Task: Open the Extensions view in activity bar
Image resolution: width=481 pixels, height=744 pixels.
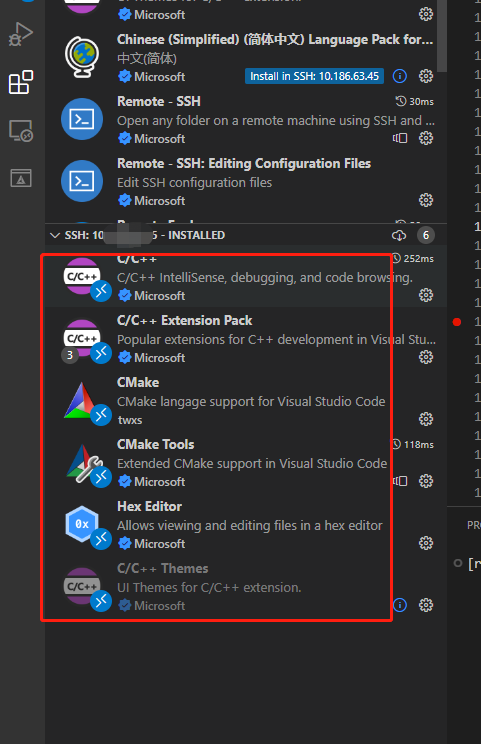Action: 21,83
